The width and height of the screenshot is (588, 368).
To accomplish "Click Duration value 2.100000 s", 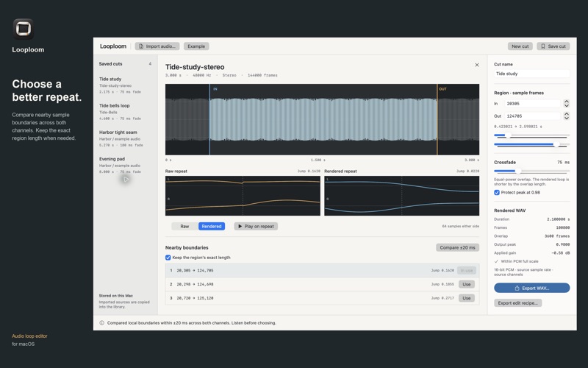I will 558,219.
